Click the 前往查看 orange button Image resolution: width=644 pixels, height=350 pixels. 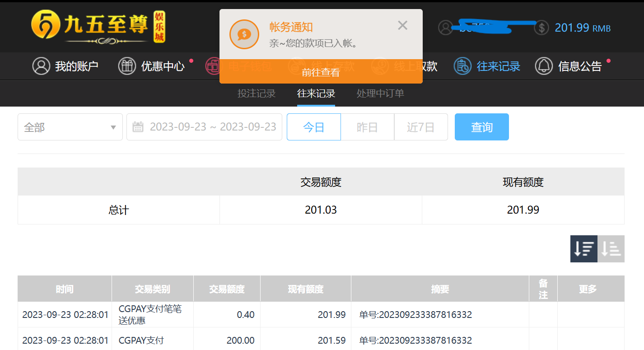[x=321, y=71]
